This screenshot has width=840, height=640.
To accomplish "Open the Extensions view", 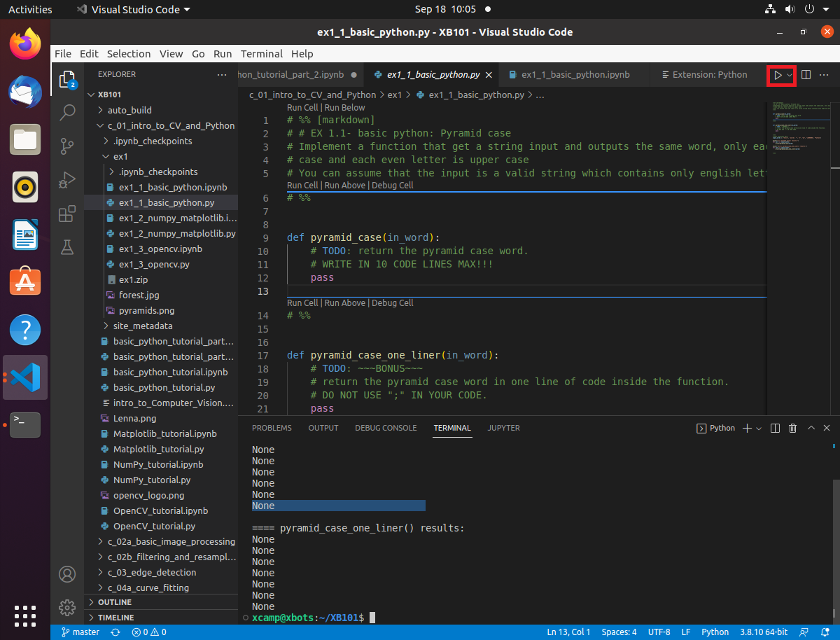I will (67, 214).
